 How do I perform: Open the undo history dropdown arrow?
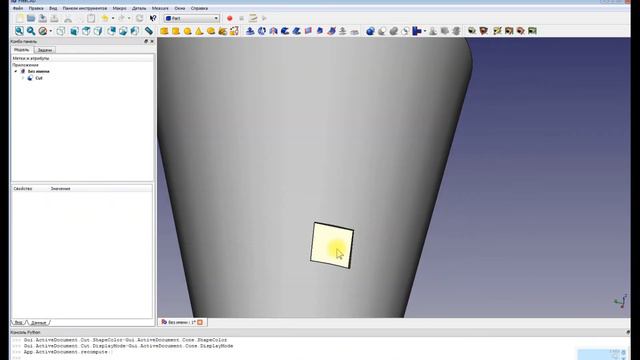coord(113,18)
